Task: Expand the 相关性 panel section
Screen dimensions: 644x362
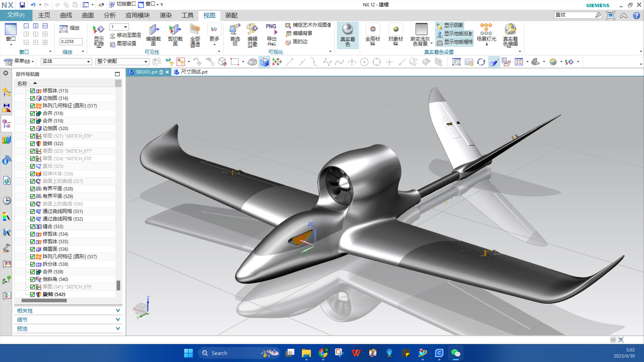Action: 118,311
